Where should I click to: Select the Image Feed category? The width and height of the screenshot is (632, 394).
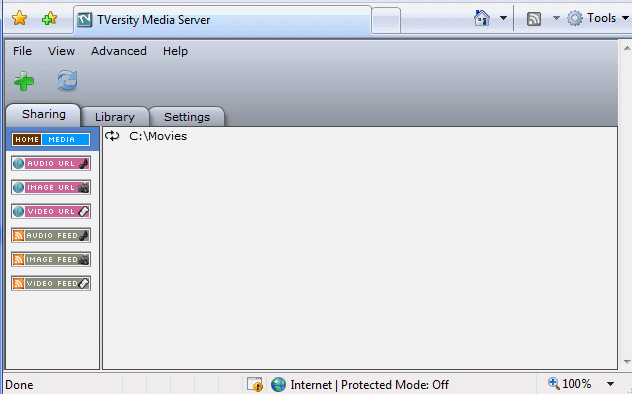point(51,259)
